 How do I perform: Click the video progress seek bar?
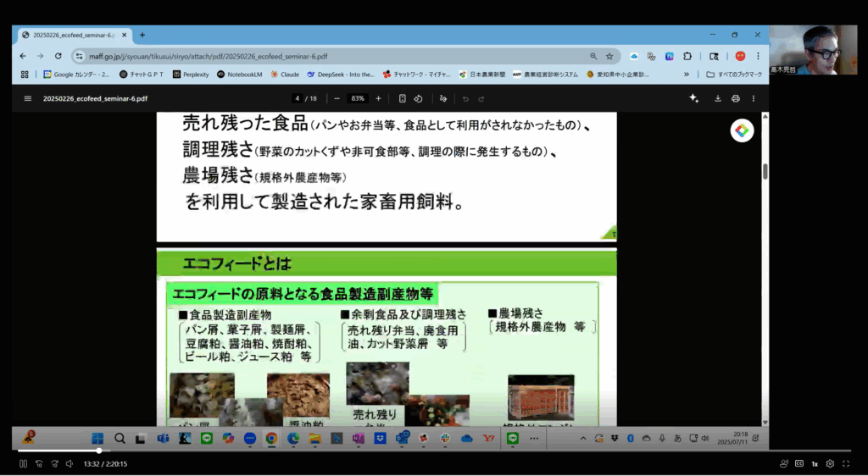click(435, 451)
